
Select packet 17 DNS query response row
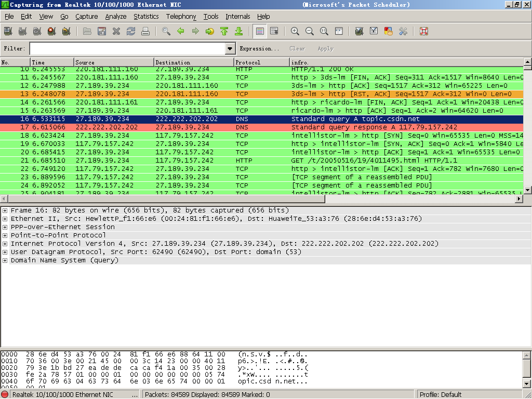point(262,127)
